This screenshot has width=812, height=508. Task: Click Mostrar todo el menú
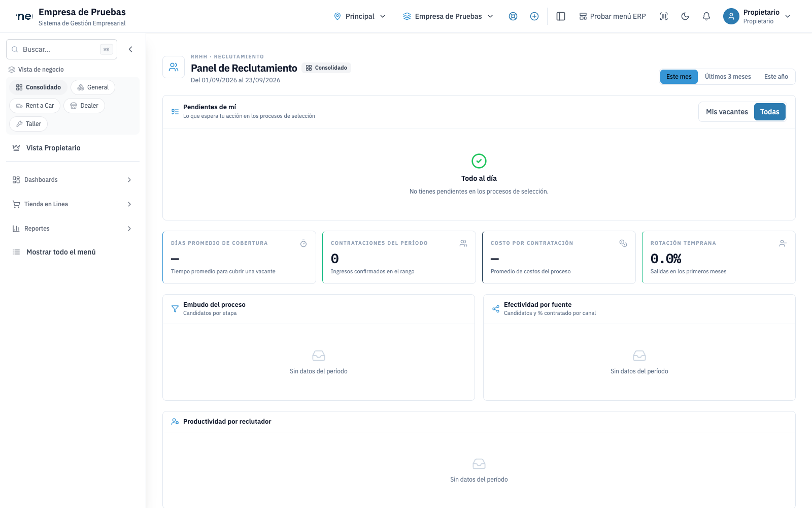73,252
